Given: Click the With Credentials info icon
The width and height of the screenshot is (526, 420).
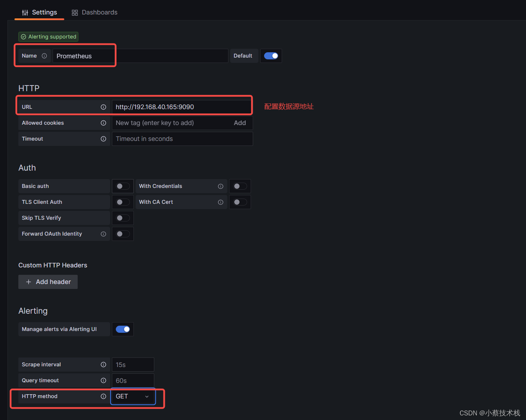Looking at the screenshot, I should click(x=221, y=186).
